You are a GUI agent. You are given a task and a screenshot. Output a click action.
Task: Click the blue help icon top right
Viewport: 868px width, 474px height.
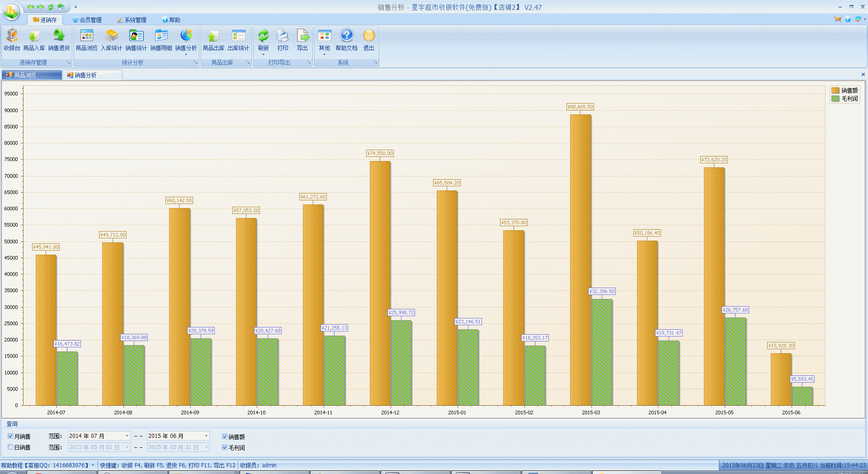click(848, 19)
